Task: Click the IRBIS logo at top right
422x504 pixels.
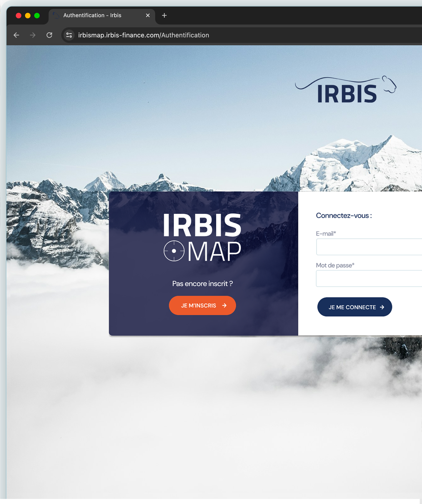Action: pos(346,89)
